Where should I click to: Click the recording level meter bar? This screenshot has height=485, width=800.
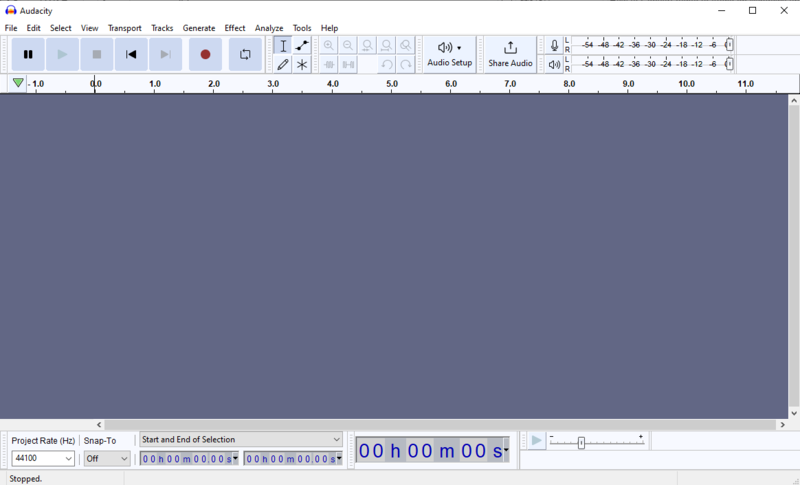click(x=652, y=45)
